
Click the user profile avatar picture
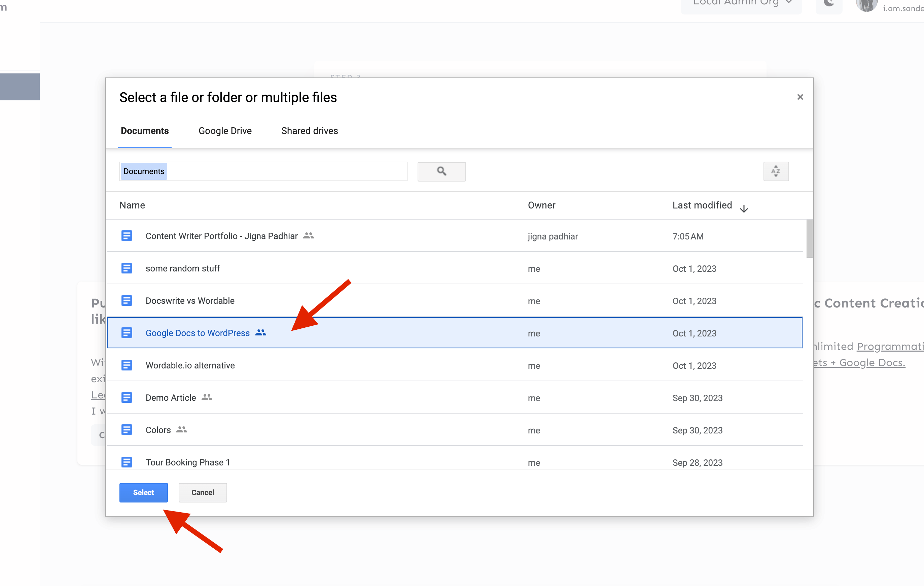coord(866,5)
